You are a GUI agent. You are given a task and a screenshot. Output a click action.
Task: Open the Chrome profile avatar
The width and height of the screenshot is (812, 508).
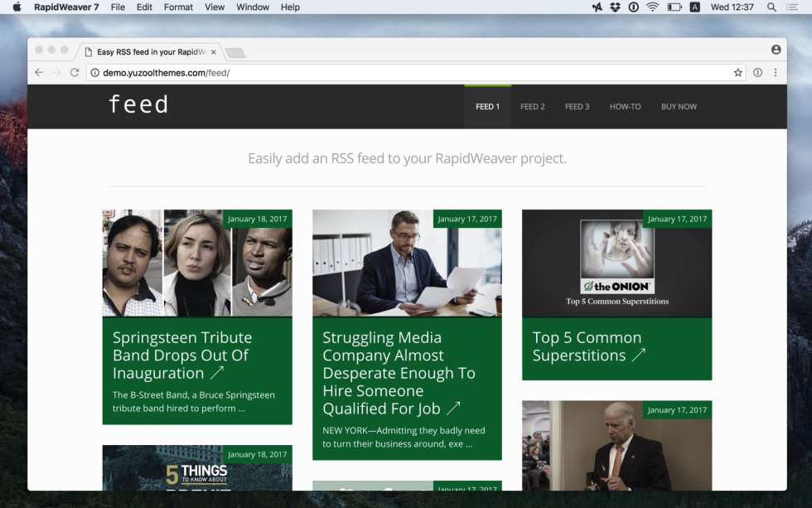pyautogui.click(x=776, y=49)
